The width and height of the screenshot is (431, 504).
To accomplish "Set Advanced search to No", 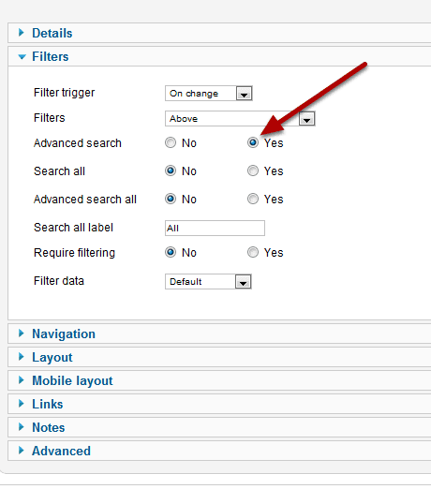I will tap(171, 142).
